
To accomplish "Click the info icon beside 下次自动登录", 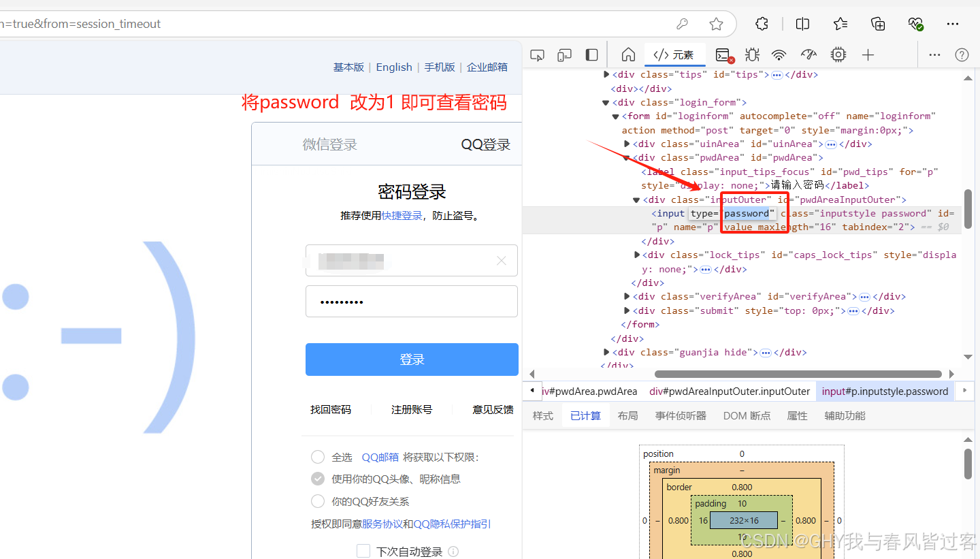I will pyautogui.click(x=453, y=552).
